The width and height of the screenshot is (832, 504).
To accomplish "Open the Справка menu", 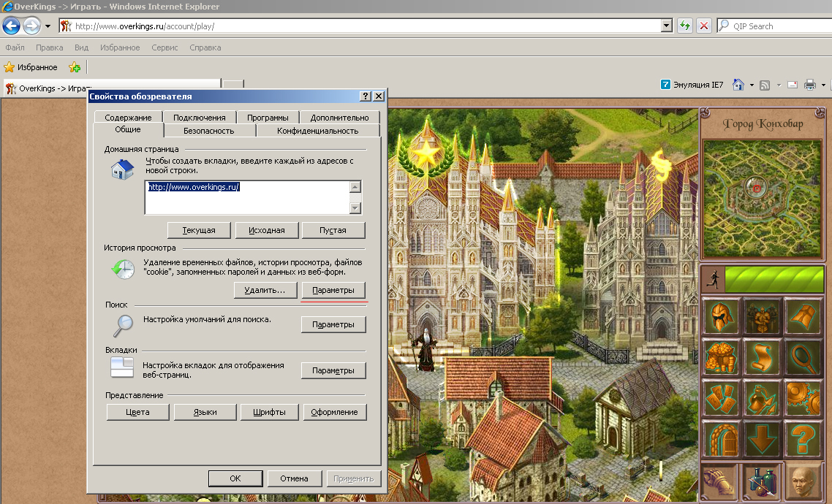I will click(205, 47).
